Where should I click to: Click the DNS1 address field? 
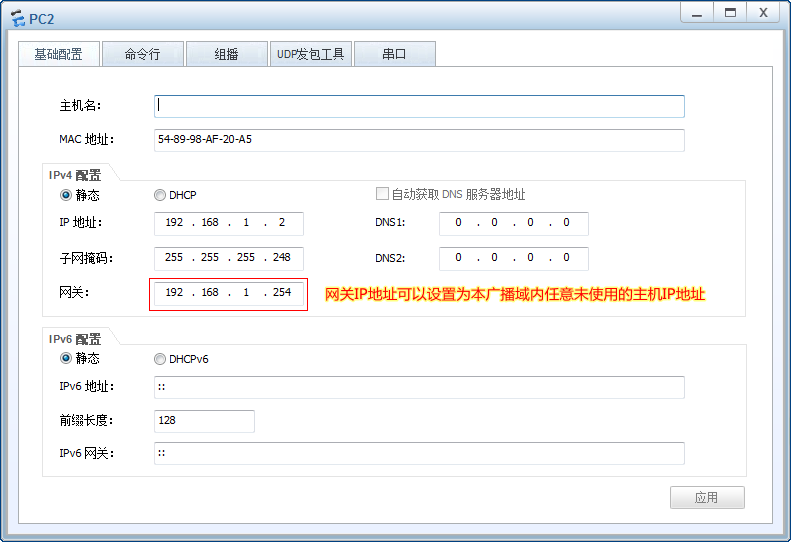pyautogui.click(x=514, y=223)
